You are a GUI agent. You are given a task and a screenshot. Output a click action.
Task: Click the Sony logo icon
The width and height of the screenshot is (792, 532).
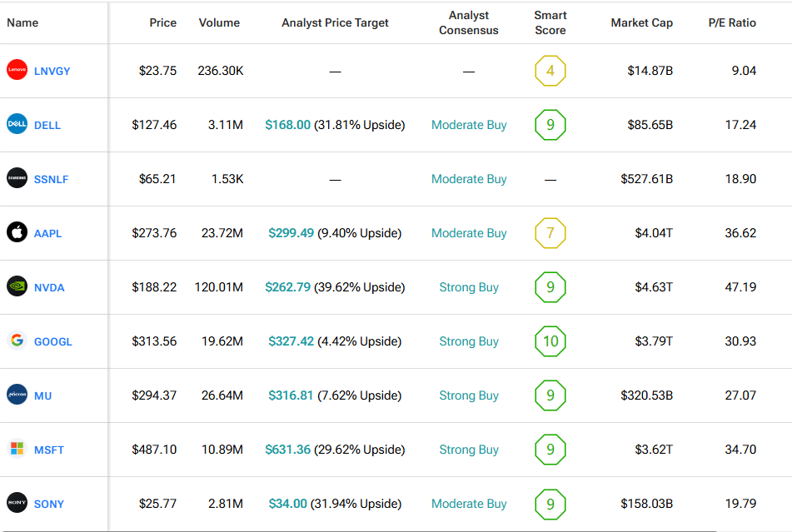point(17,503)
